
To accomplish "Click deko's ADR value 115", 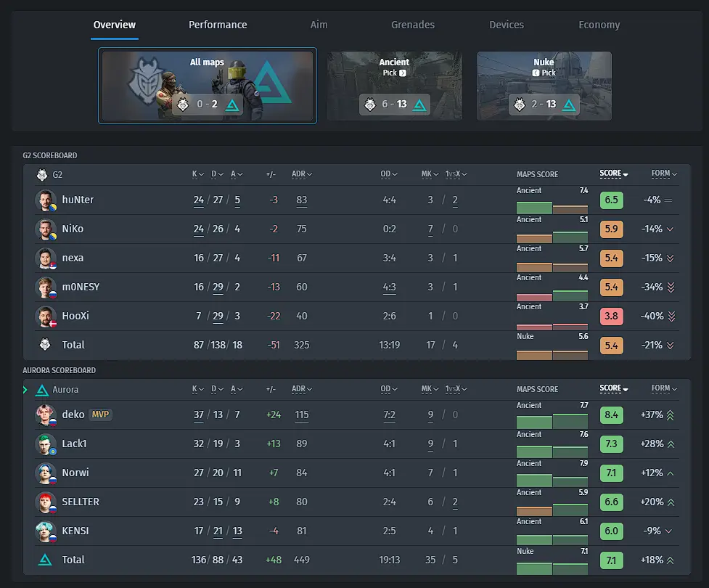I will click(x=302, y=415).
